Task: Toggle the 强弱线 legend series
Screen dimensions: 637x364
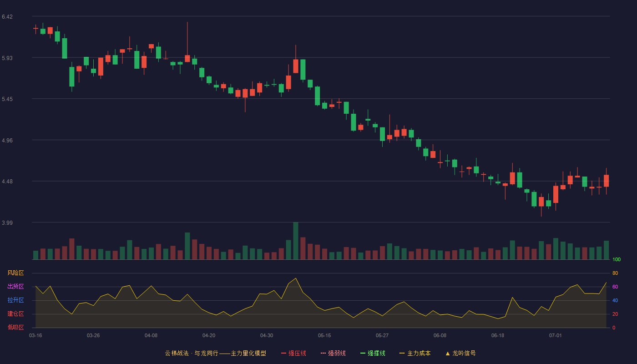Action: [x=333, y=353]
